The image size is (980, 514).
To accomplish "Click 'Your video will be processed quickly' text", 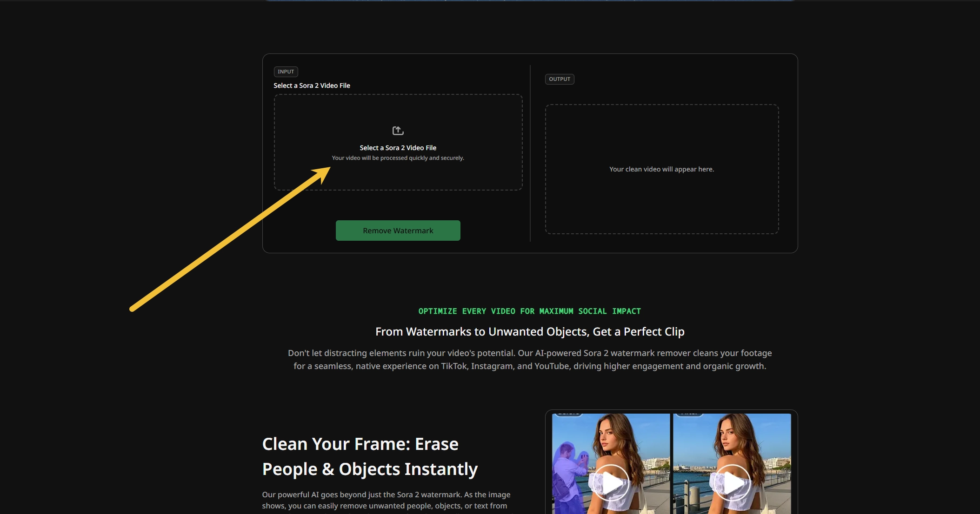I will coord(398,158).
